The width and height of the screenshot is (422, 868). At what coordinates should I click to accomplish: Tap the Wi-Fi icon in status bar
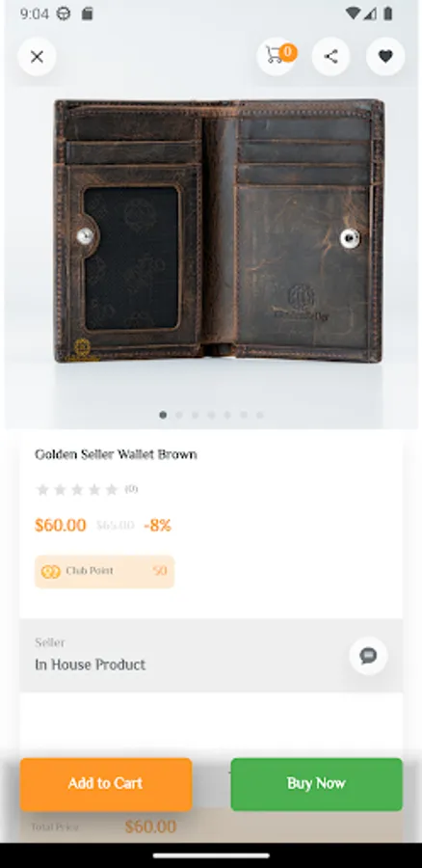coord(353,14)
